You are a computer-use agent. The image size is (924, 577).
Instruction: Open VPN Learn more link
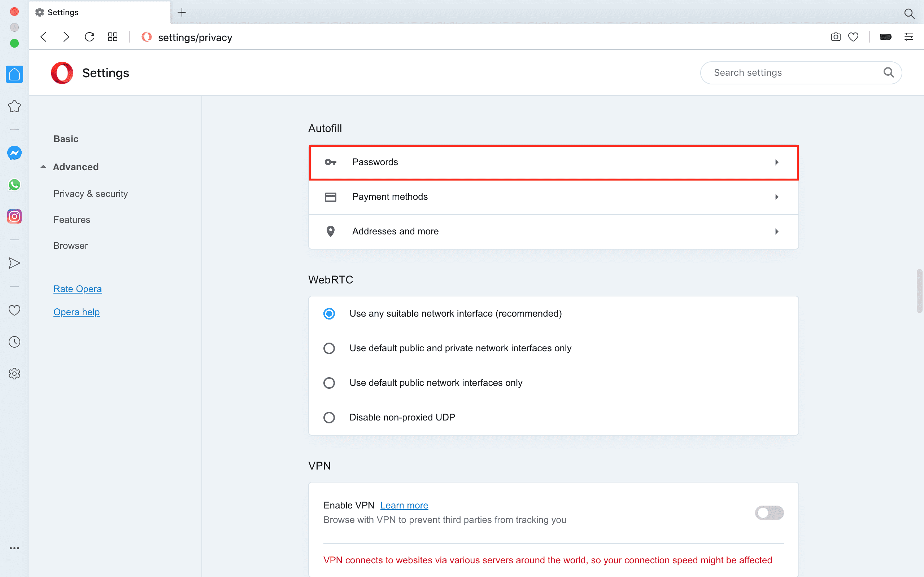pyautogui.click(x=404, y=505)
